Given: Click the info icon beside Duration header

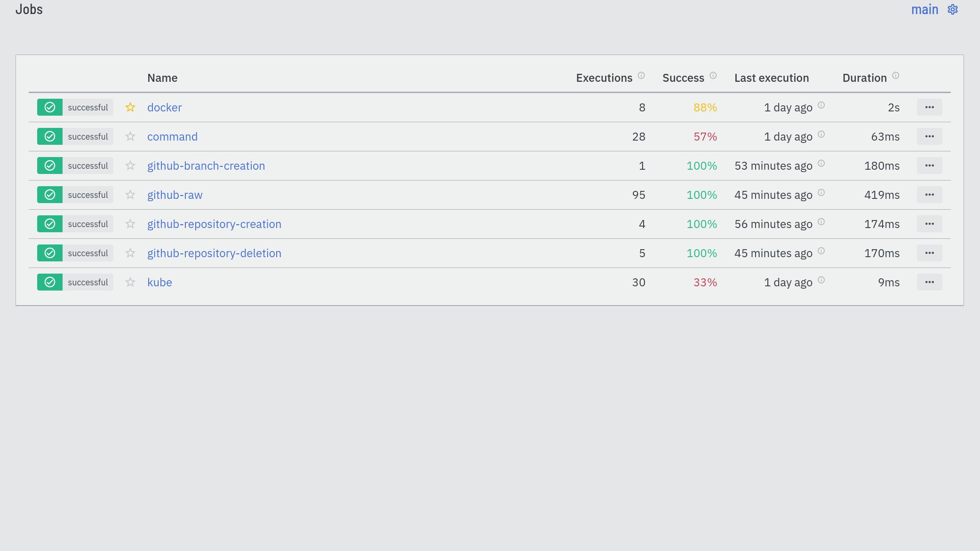Looking at the screenshot, I should [895, 75].
